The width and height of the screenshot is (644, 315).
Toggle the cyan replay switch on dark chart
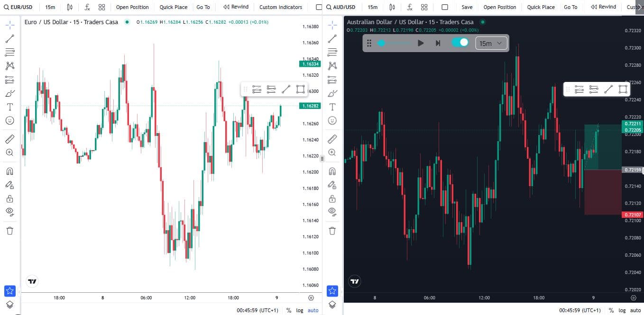tap(460, 43)
